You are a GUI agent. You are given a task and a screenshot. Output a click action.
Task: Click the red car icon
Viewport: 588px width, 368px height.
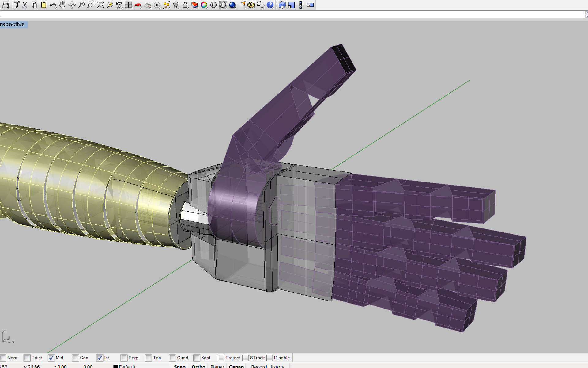coord(138,5)
